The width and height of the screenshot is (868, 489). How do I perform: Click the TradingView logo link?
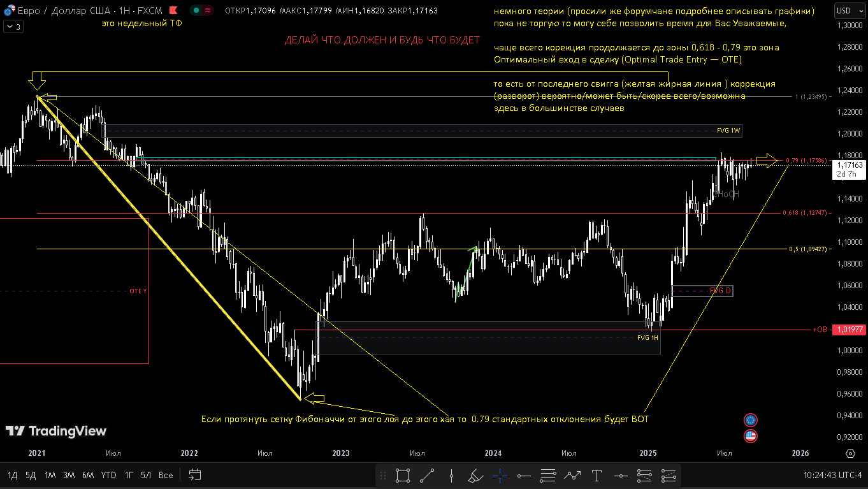(x=56, y=432)
